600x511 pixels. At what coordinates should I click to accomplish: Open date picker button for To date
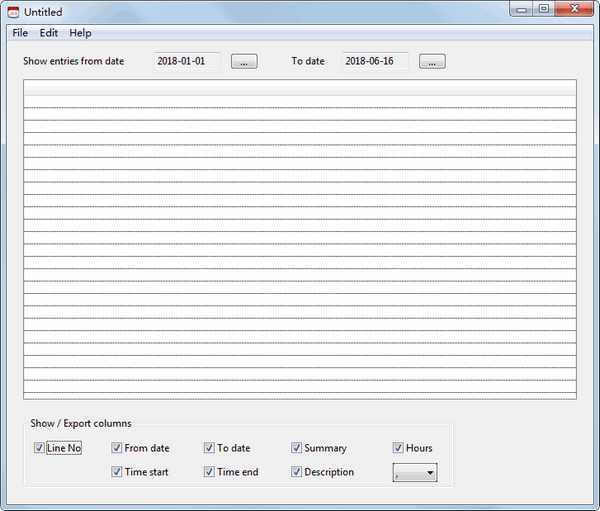(x=432, y=61)
